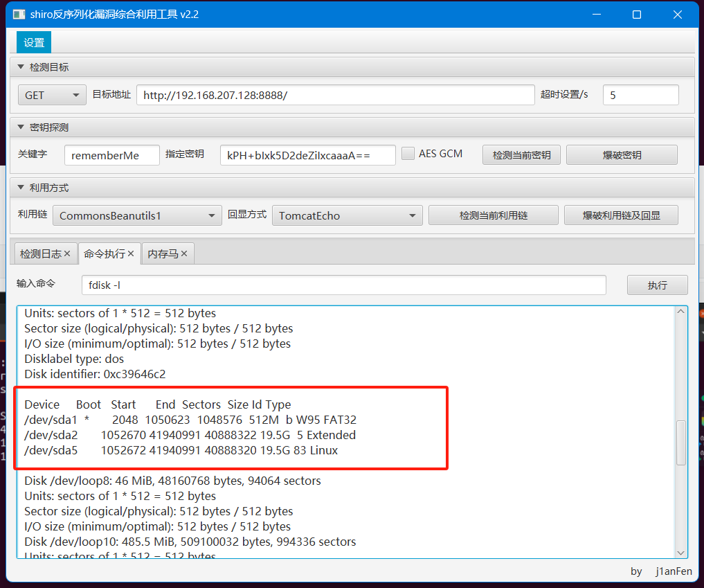Click the output scrollbar up arrow

click(x=681, y=311)
